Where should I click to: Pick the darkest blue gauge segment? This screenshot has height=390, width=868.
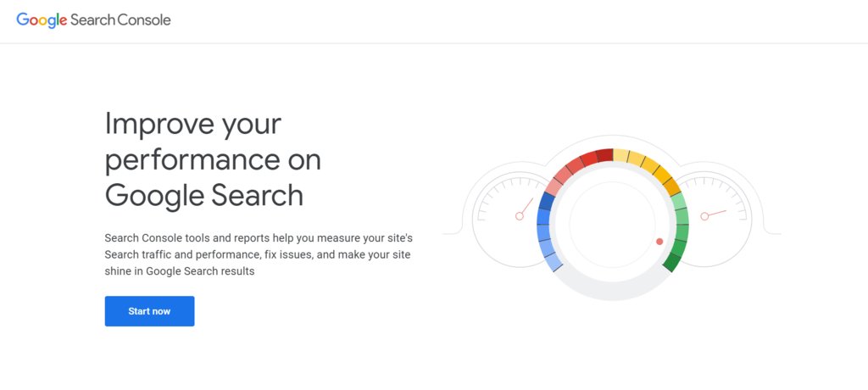click(x=547, y=201)
